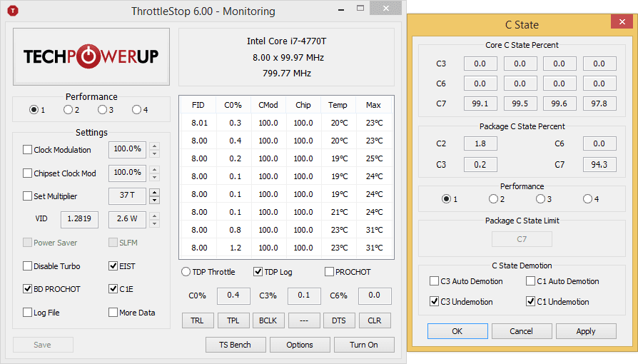Select Performance profile 1 in C State window
The height and width of the screenshot is (364, 638).
point(446,198)
